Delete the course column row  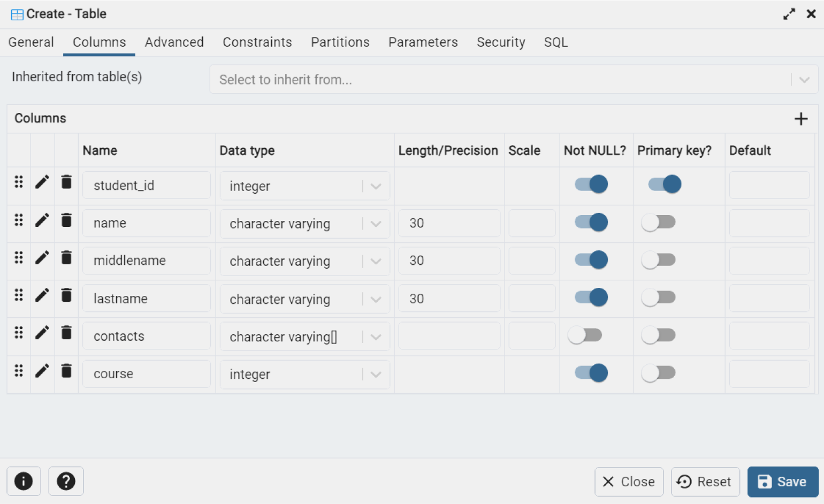66,370
